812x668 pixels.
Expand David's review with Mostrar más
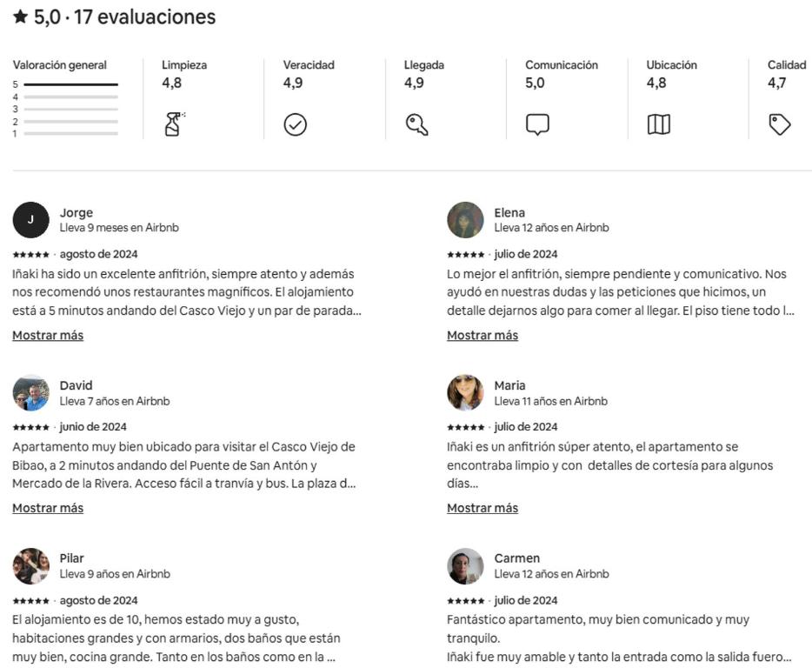(48, 508)
